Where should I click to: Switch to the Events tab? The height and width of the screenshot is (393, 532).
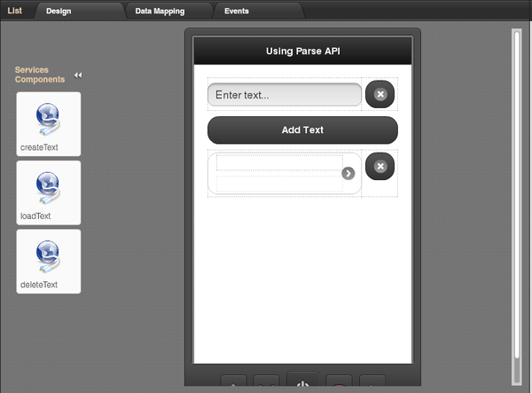coord(237,12)
